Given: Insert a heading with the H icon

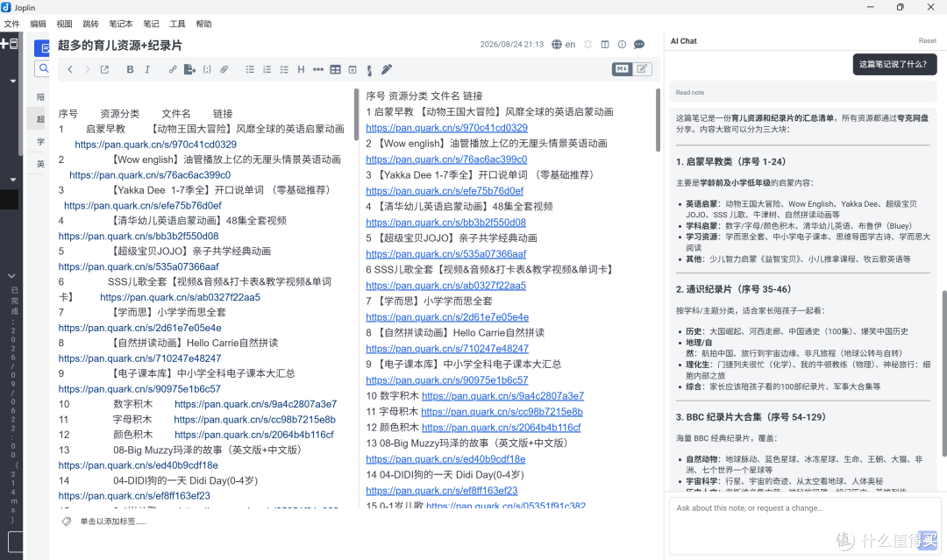Looking at the screenshot, I should [x=301, y=69].
